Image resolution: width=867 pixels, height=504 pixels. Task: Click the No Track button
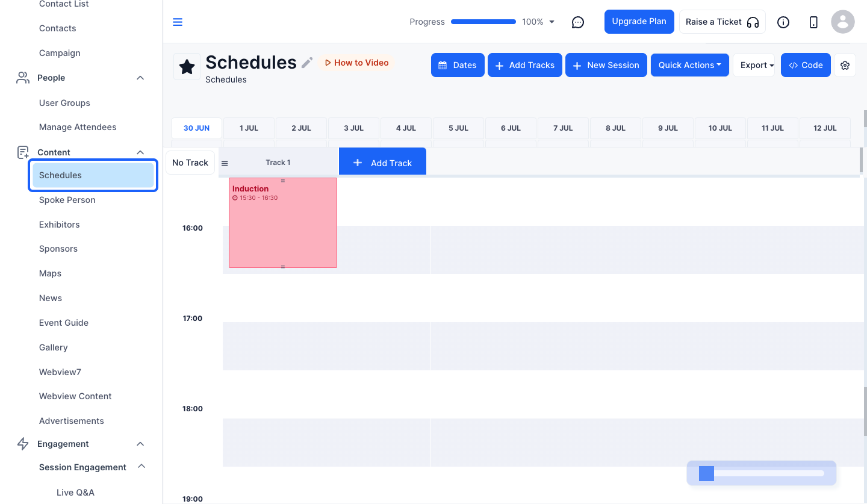pyautogui.click(x=190, y=163)
